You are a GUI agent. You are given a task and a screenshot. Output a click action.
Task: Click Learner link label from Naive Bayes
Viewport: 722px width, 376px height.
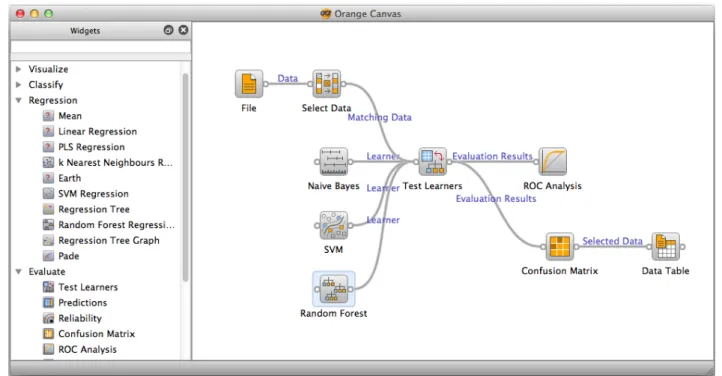click(383, 156)
